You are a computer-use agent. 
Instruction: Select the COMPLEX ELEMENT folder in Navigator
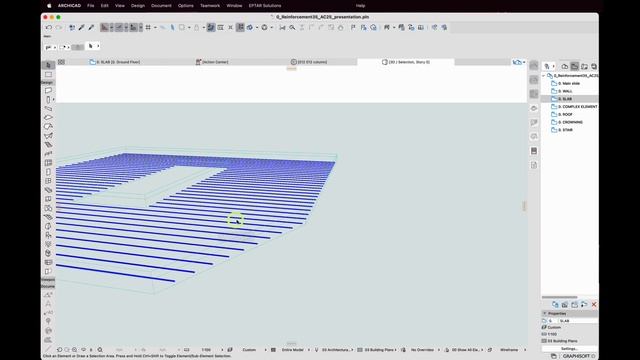coord(574,107)
